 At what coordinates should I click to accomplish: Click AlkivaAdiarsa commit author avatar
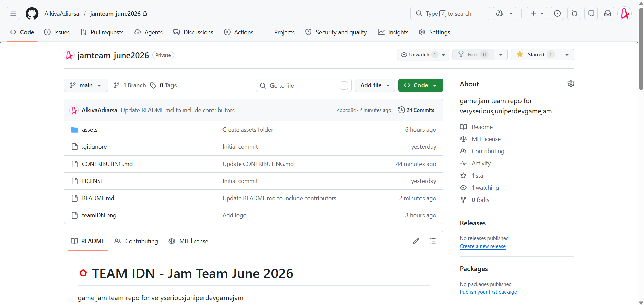(x=74, y=110)
